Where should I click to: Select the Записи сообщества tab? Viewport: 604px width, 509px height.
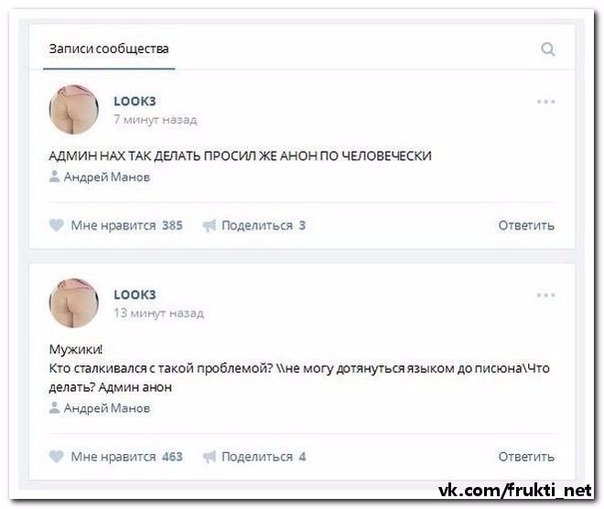(109, 49)
